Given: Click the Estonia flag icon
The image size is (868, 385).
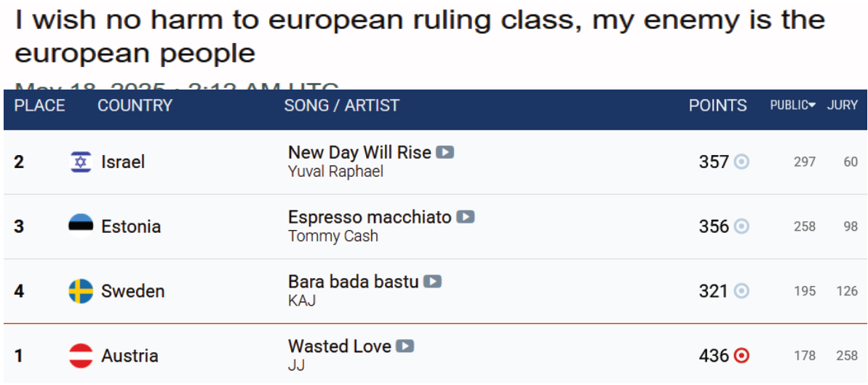Looking at the screenshot, I should [81, 226].
